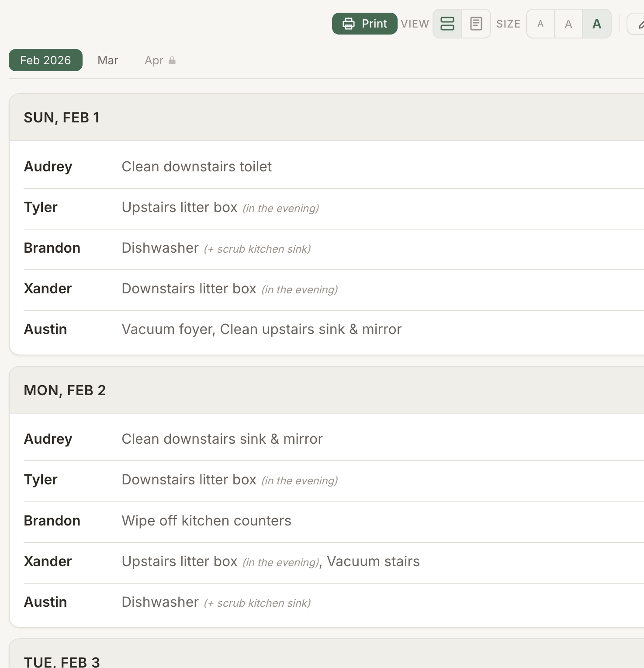
Task: Click Xander's vacuum stairs task on Feb 2
Action: point(373,561)
